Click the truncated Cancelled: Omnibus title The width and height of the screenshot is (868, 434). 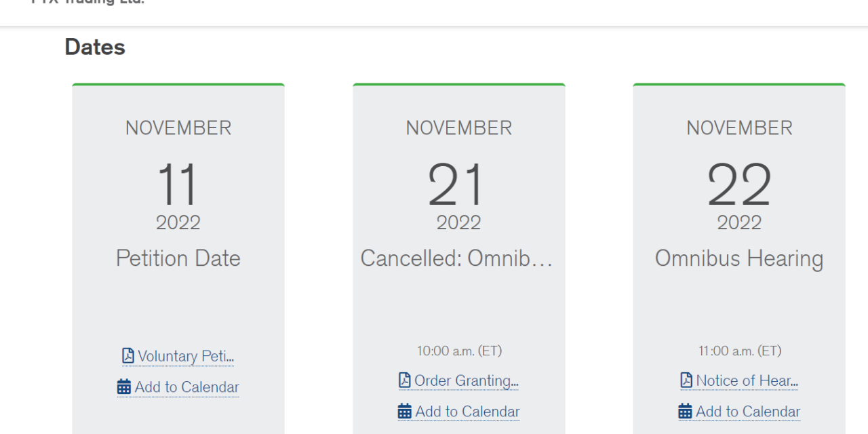click(457, 258)
